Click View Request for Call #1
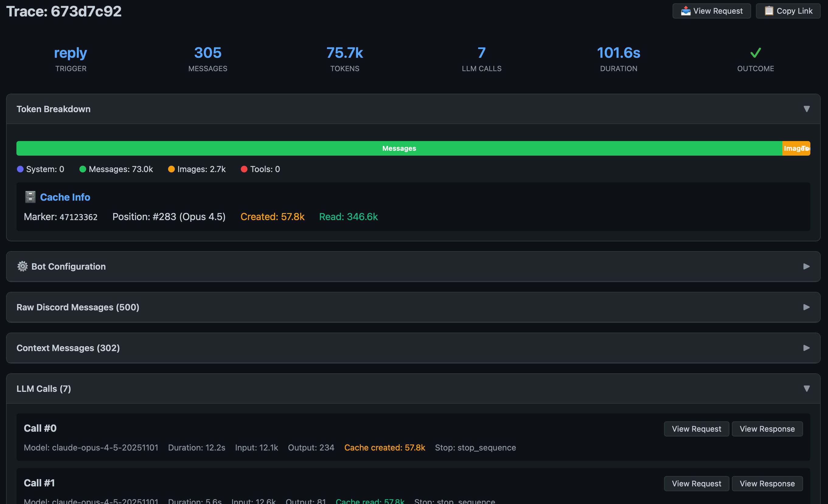Image resolution: width=828 pixels, height=504 pixels. tap(696, 484)
